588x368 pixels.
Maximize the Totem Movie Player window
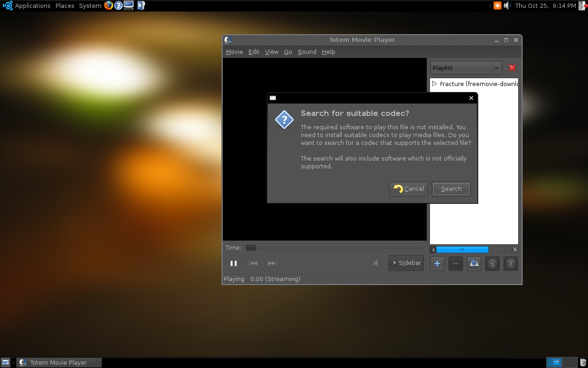click(506, 40)
